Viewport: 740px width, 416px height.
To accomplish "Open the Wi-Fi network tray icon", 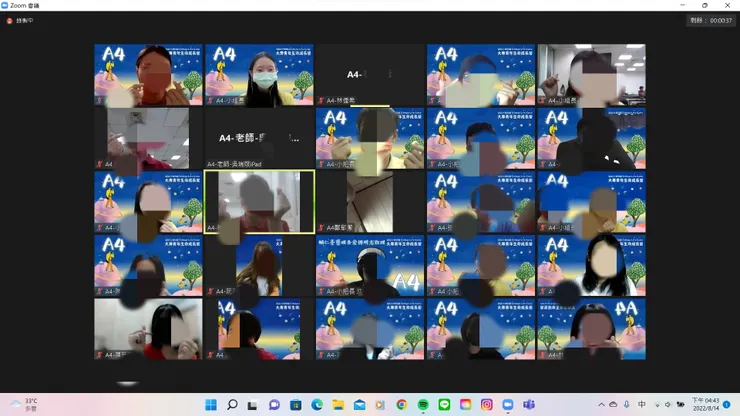I will point(657,405).
